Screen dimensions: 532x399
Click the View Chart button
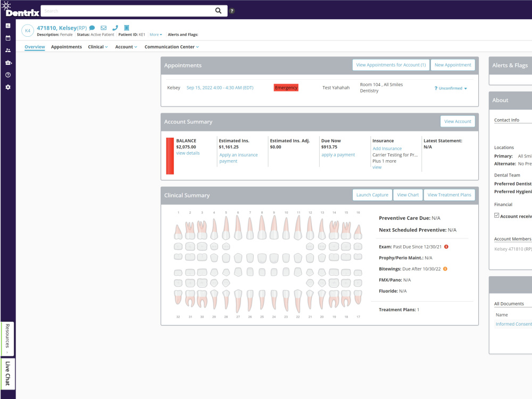point(408,195)
